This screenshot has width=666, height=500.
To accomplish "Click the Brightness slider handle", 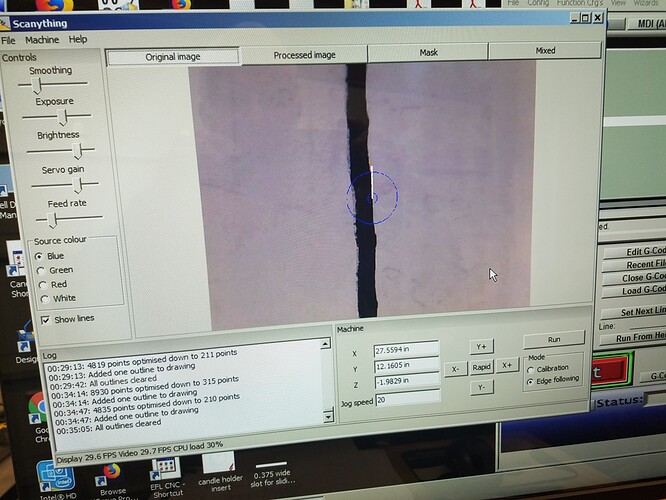I will pos(77,151).
